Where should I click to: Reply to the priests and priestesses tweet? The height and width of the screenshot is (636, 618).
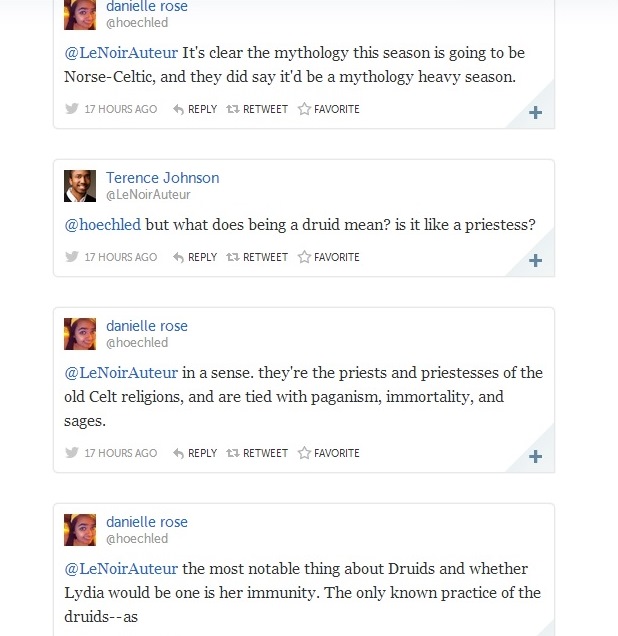point(195,453)
